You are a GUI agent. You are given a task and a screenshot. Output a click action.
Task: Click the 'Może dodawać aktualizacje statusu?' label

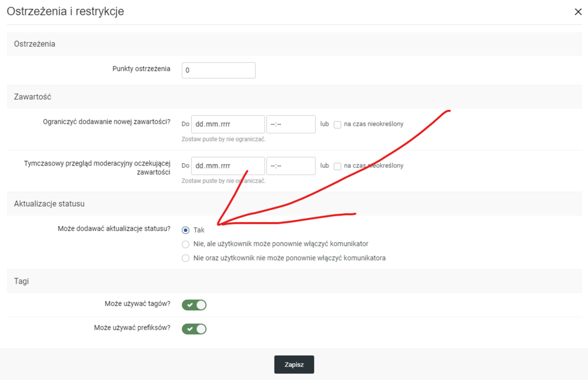click(113, 229)
